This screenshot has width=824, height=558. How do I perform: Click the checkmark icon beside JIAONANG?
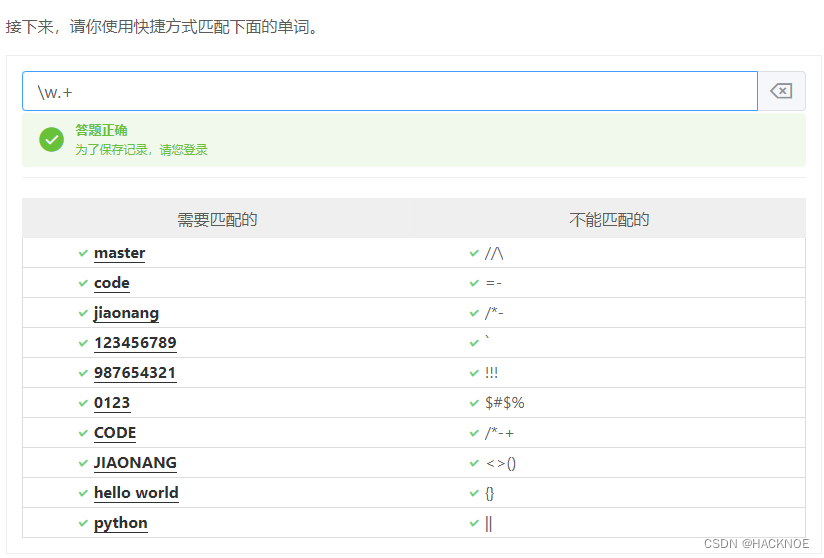(83, 463)
